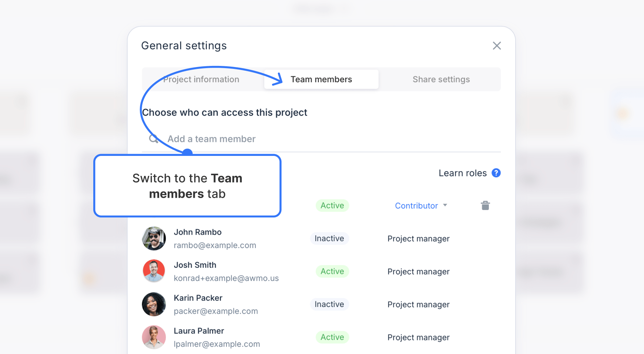
Task: Toggle Karin Packer's Inactive badge
Action: (x=329, y=304)
